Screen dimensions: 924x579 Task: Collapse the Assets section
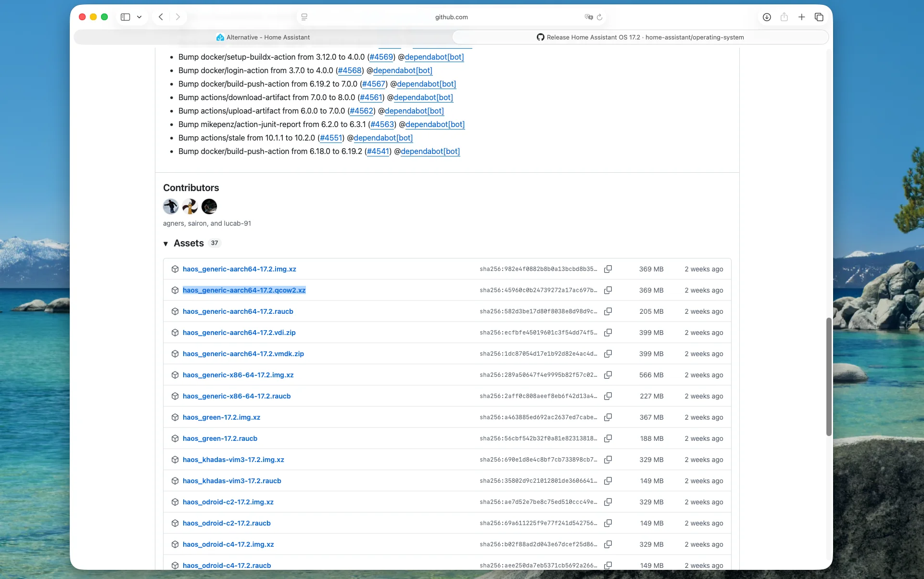pos(166,244)
